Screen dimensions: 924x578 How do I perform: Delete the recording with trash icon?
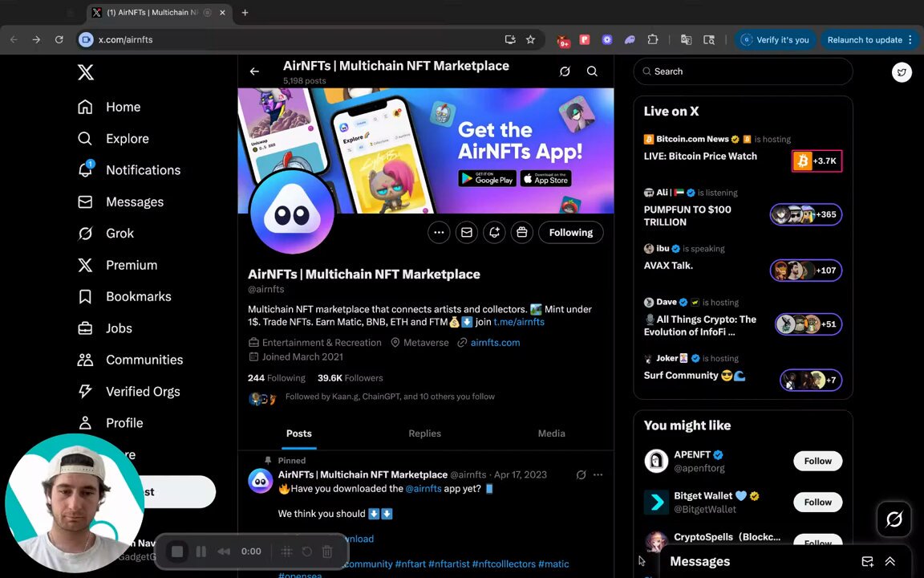click(x=327, y=552)
